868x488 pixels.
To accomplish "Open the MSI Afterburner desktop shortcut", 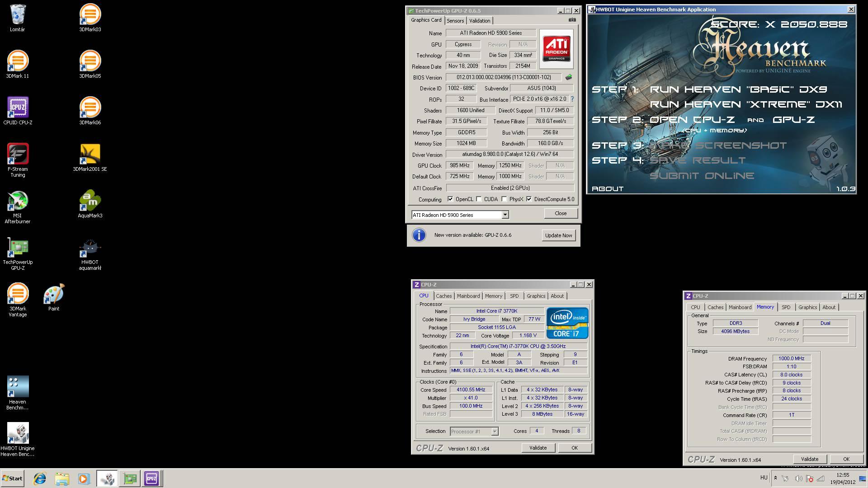I will (18, 207).
